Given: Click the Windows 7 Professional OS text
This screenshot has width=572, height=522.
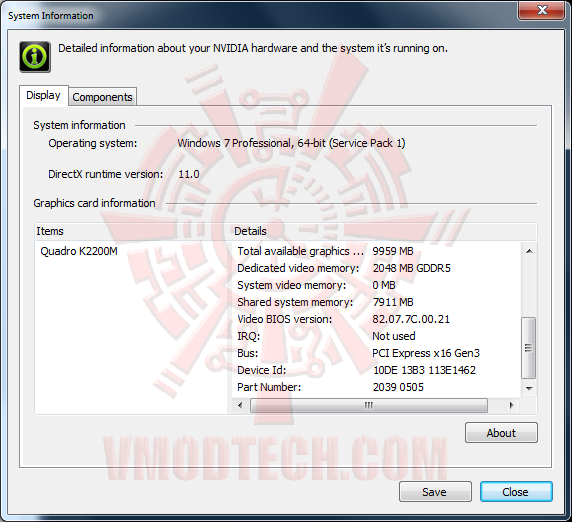Looking at the screenshot, I should 291,143.
